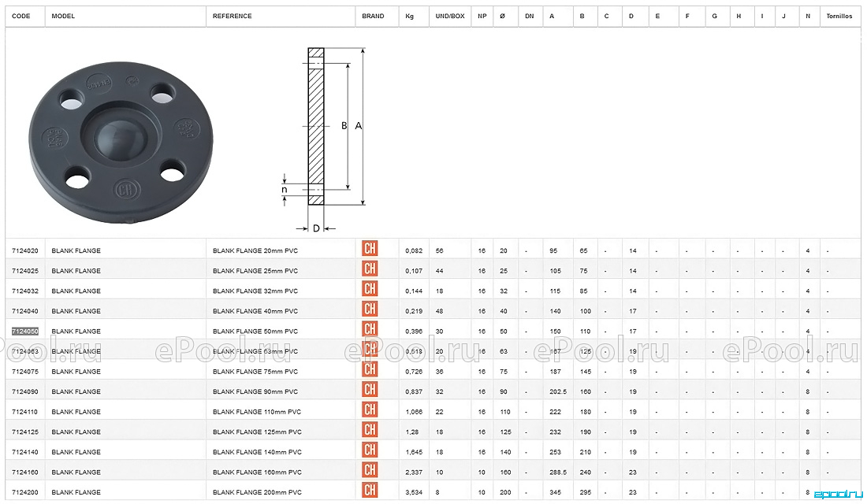Click the CH brand logo in the 7124075 row

coord(370,369)
